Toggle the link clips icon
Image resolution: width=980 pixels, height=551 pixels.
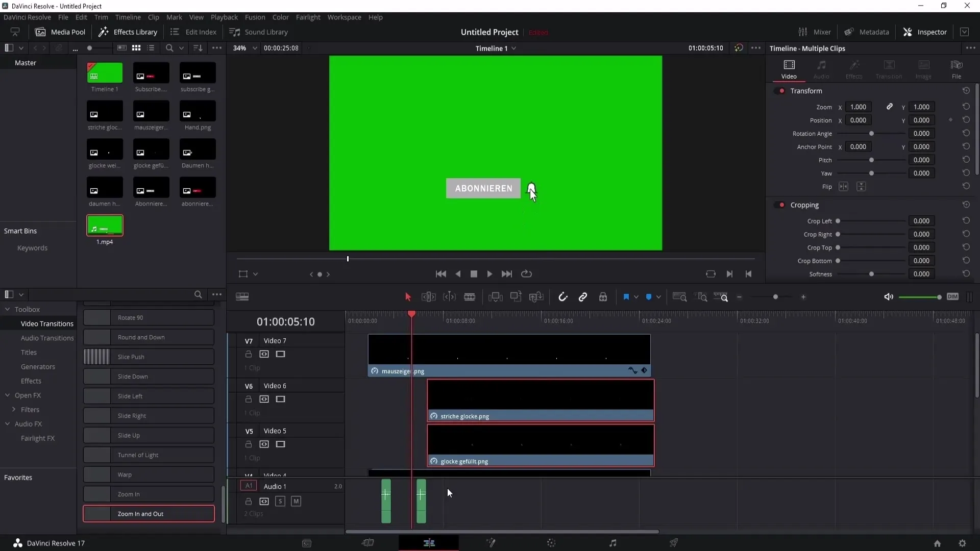[583, 297]
